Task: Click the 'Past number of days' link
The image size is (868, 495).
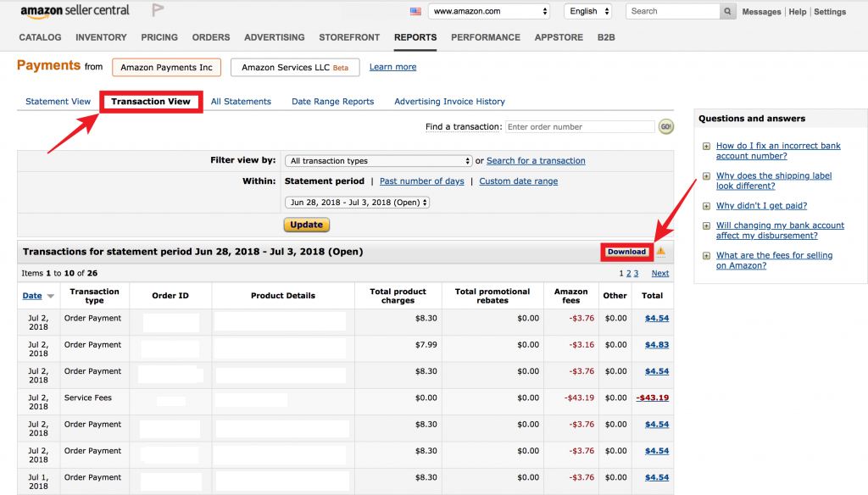Action: click(x=422, y=181)
